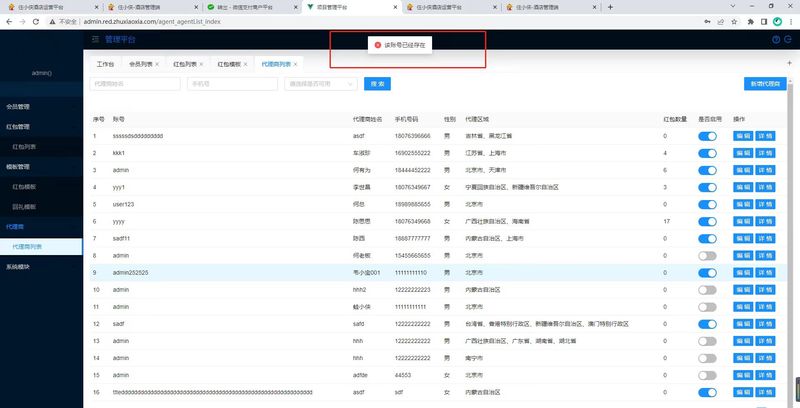
Task: Click 详情 for account yyyy
Action: pyautogui.click(x=765, y=221)
